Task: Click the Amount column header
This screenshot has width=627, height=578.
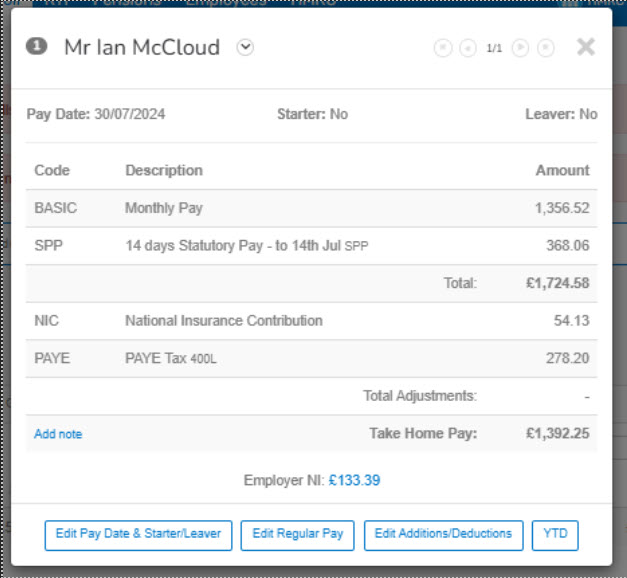Action: (x=562, y=170)
